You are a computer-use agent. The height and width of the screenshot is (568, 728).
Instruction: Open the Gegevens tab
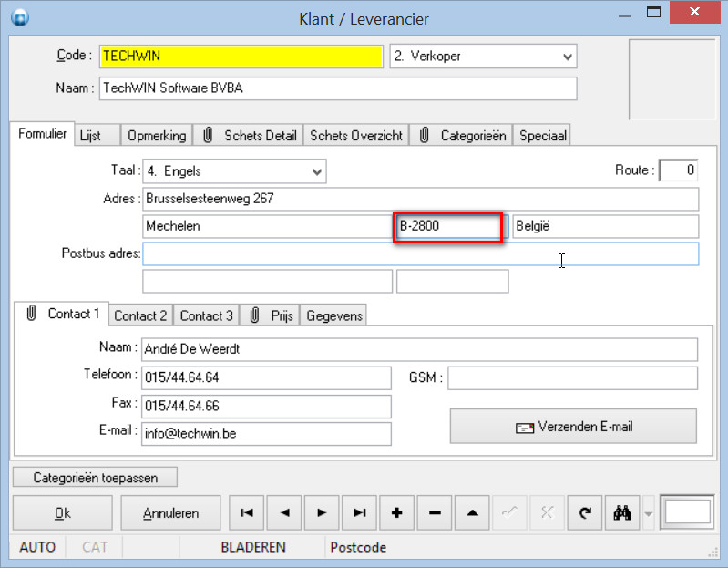[x=334, y=315]
